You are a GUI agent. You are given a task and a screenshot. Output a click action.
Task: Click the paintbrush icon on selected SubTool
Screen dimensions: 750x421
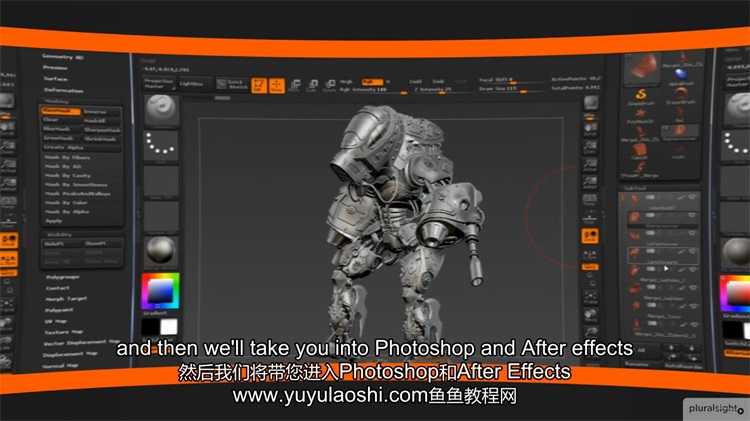[680, 252]
